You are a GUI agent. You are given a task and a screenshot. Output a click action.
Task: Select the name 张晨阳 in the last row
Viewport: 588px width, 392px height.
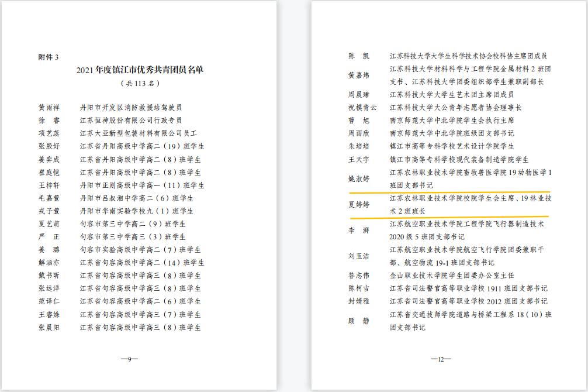point(49,327)
